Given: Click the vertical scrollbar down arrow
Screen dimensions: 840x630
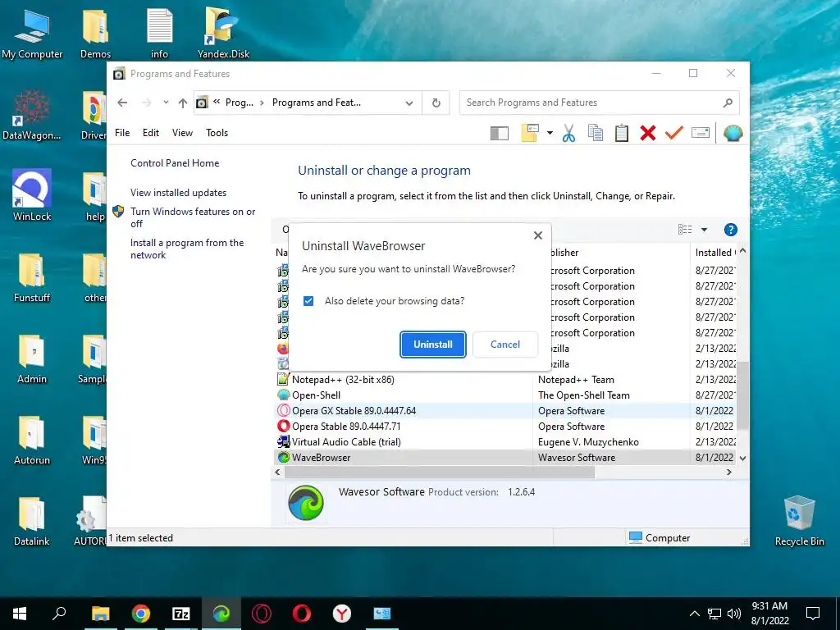Looking at the screenshot, I should (742, 458).
